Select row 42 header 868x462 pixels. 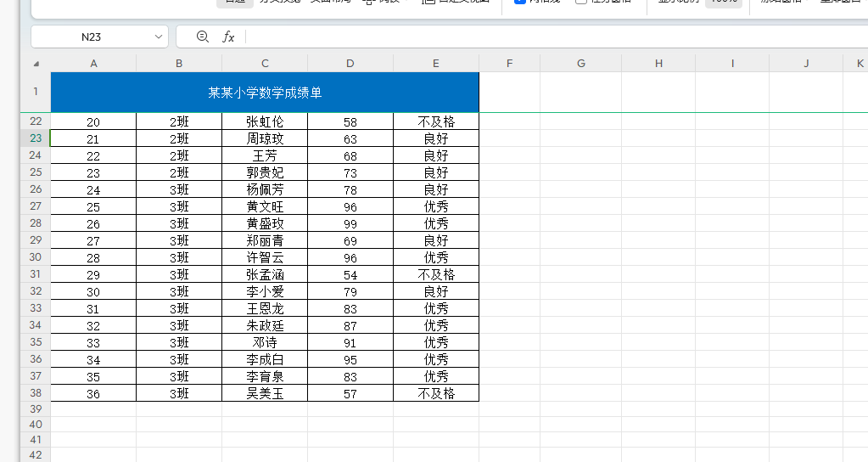[x=36, y=455]
